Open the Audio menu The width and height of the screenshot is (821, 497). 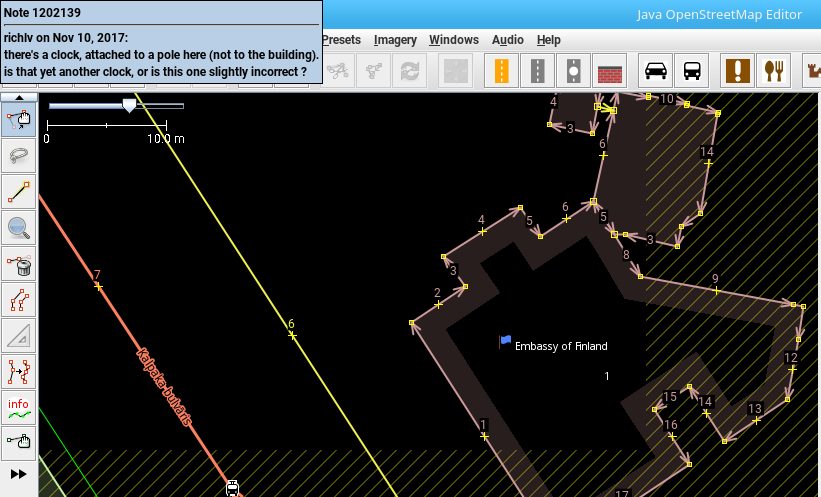[x=508, y=40]
